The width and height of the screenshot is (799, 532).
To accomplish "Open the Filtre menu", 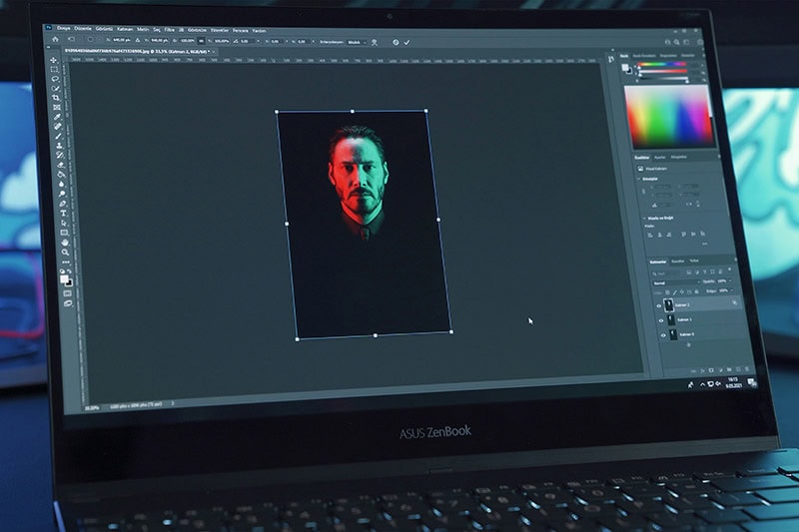I will tap(169, 30).
